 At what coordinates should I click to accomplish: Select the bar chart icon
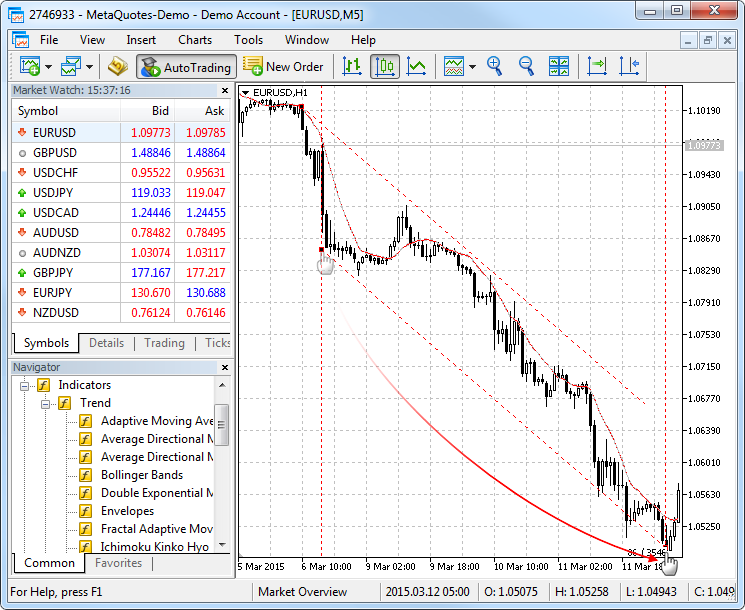(x=352, y=66)
